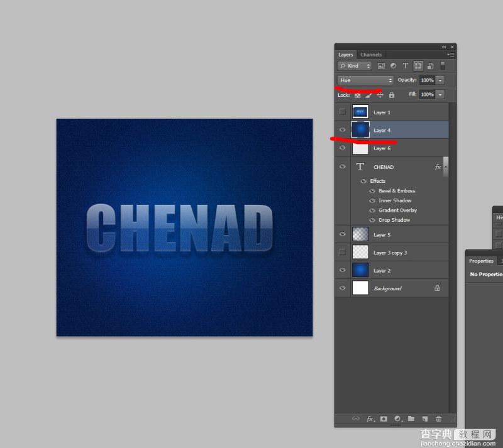Click the link layers icon
The width and height of the screenshot is (503, 448).
pyautogui.click(x=356, y=418)
